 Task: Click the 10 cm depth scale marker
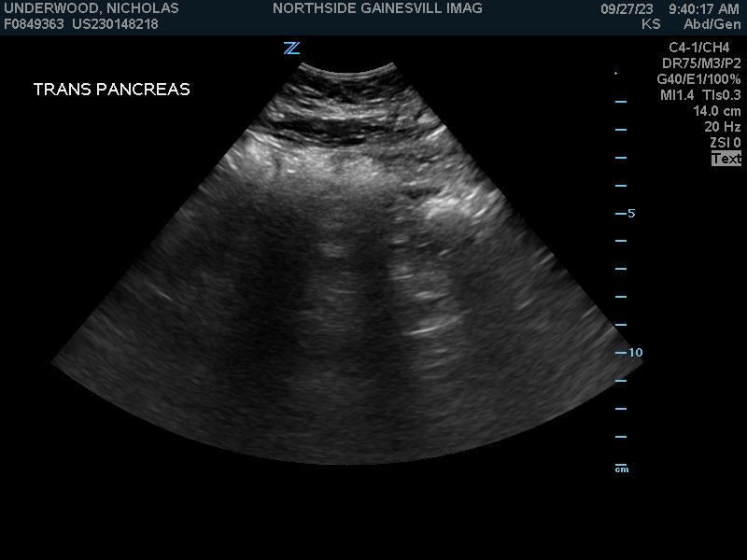click(635, 353)
